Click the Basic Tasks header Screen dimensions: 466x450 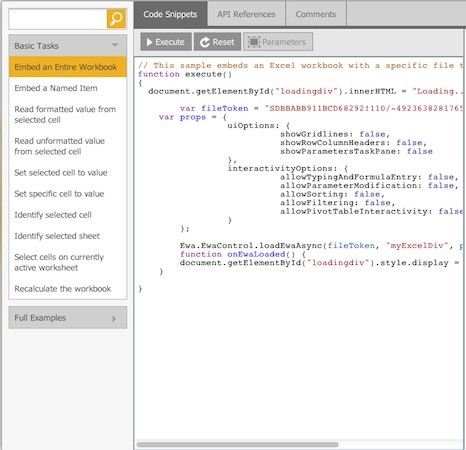(68, 46)
